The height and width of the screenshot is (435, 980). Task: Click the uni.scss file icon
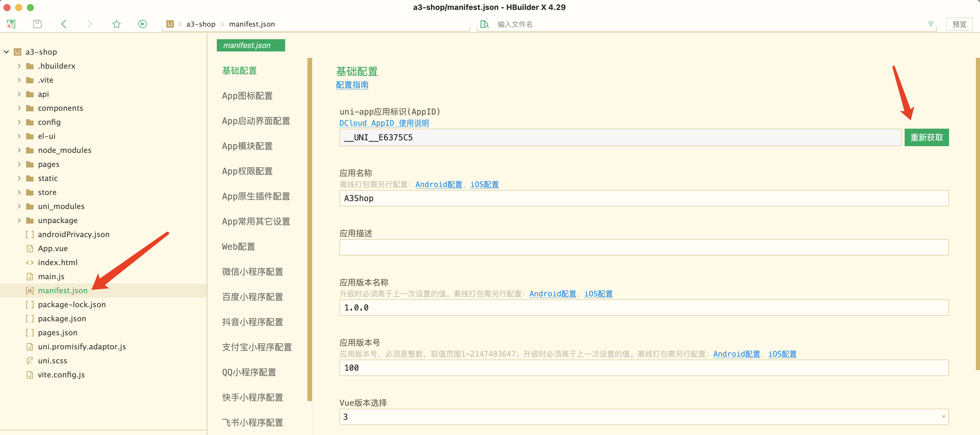[30, 361]
